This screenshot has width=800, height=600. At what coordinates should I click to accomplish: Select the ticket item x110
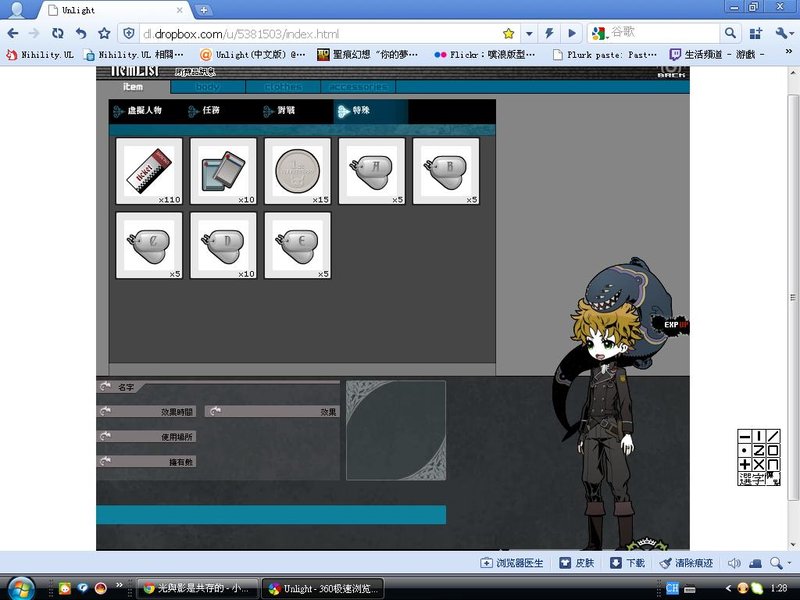coord(149,171)
